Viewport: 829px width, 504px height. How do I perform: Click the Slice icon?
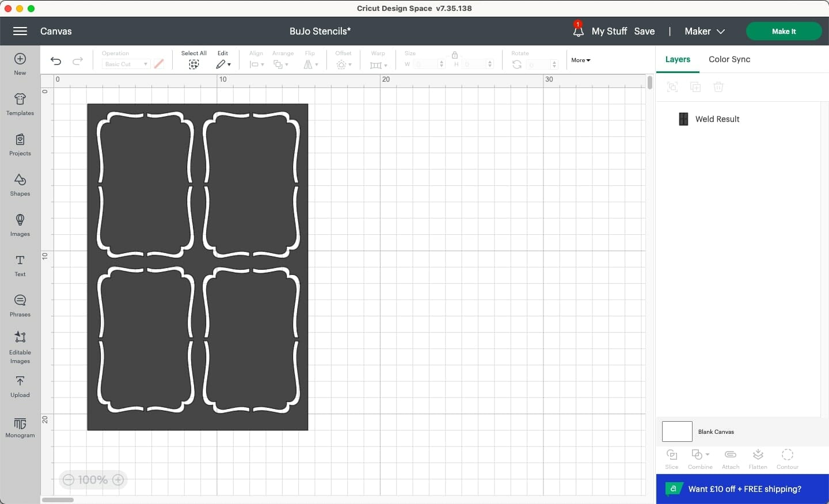(671, 459)
